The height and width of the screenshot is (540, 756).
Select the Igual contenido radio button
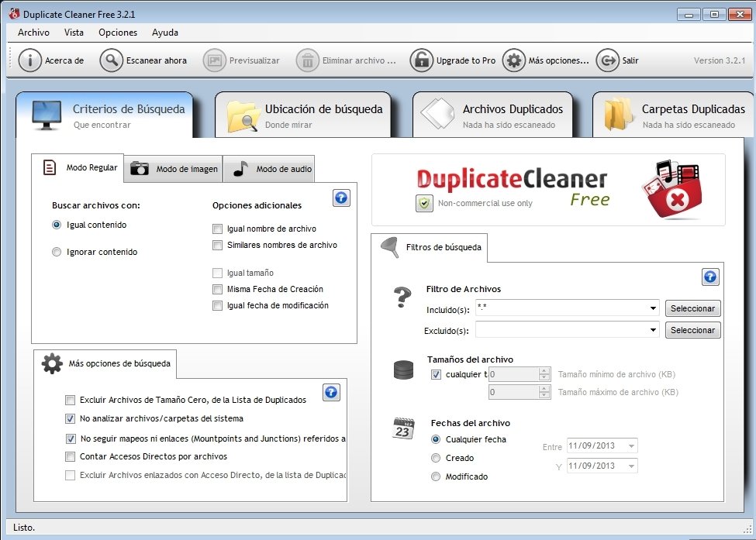point(57,225)
